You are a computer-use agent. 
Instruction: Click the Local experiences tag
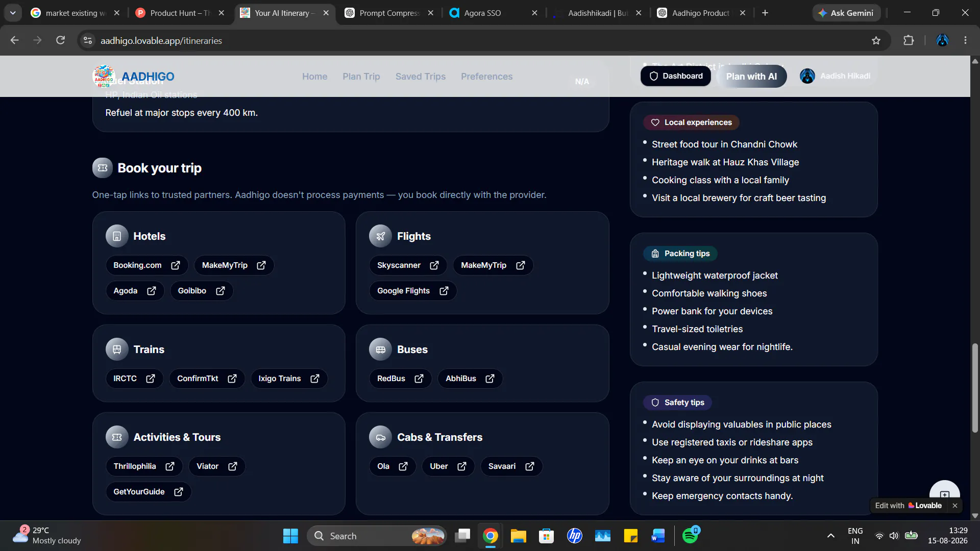(x=691, y=122)
